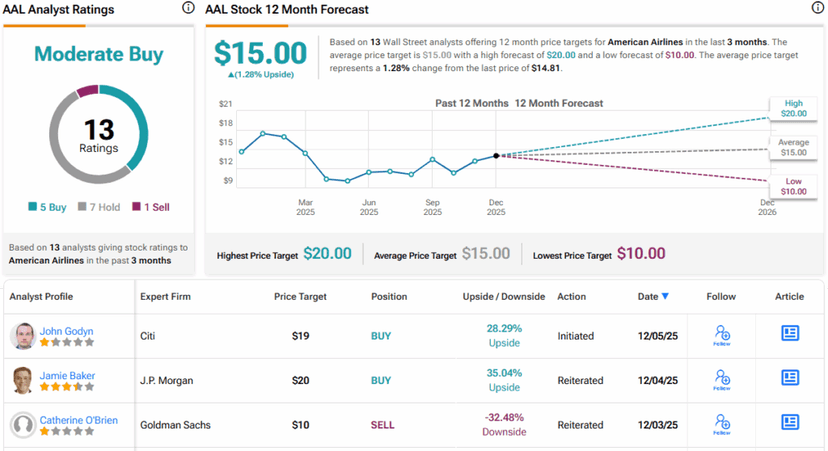Follow analyst John Godyn
Viewport: 828px width, 451px height.
(722, 335)
